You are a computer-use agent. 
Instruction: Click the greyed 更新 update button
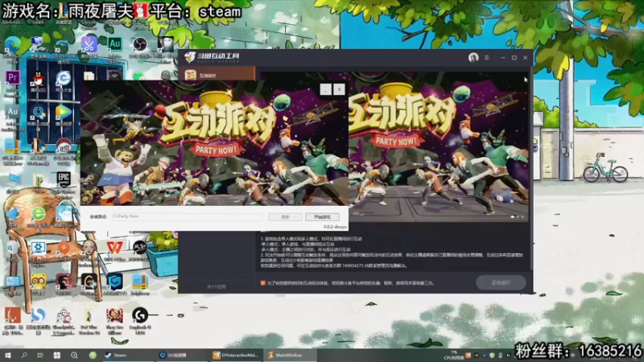[x=285, y=216]
